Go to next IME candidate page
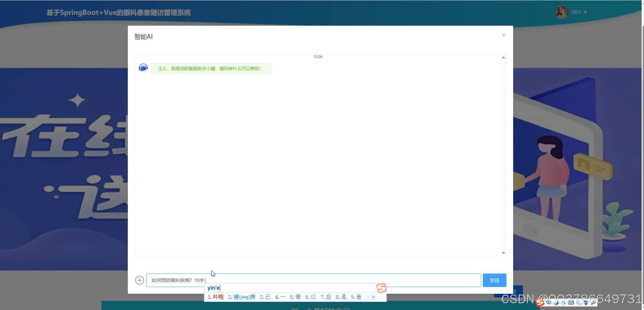Viewport: 644px width, 310px height. tap(373, 297)
